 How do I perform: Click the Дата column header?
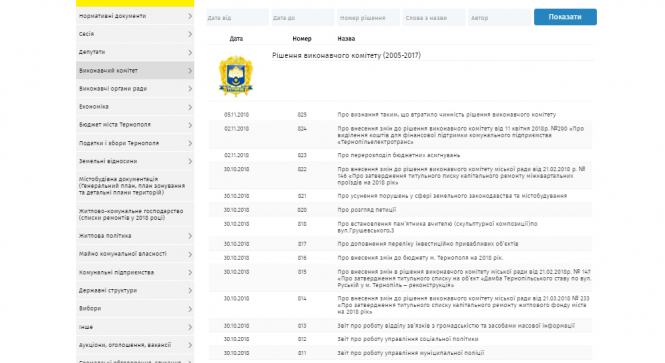236,39
